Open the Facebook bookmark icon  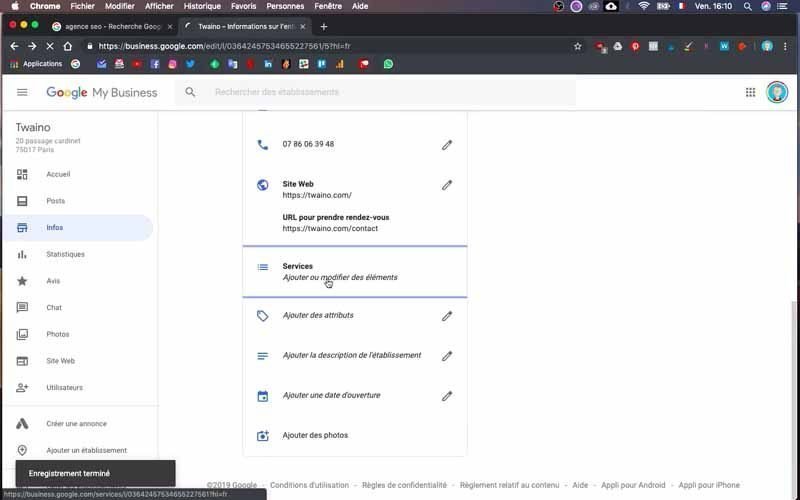point(155,64)
